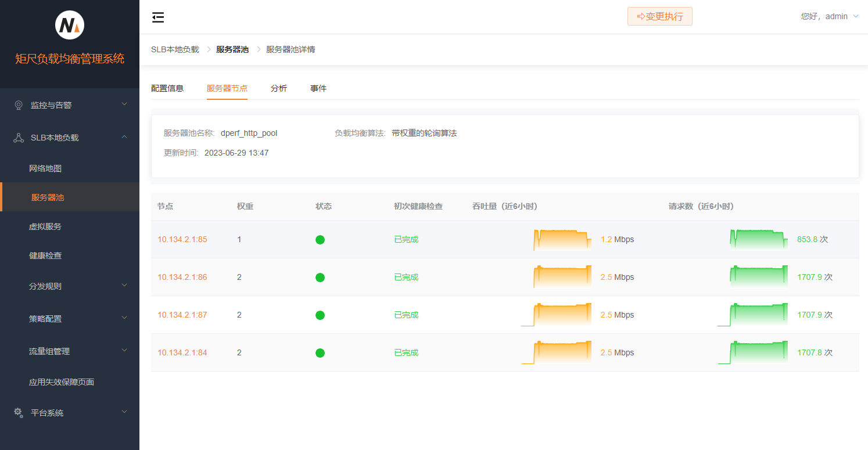Switch to the 分析 tab
Viewport: 868px width, 450px height.
coord(279,88)
